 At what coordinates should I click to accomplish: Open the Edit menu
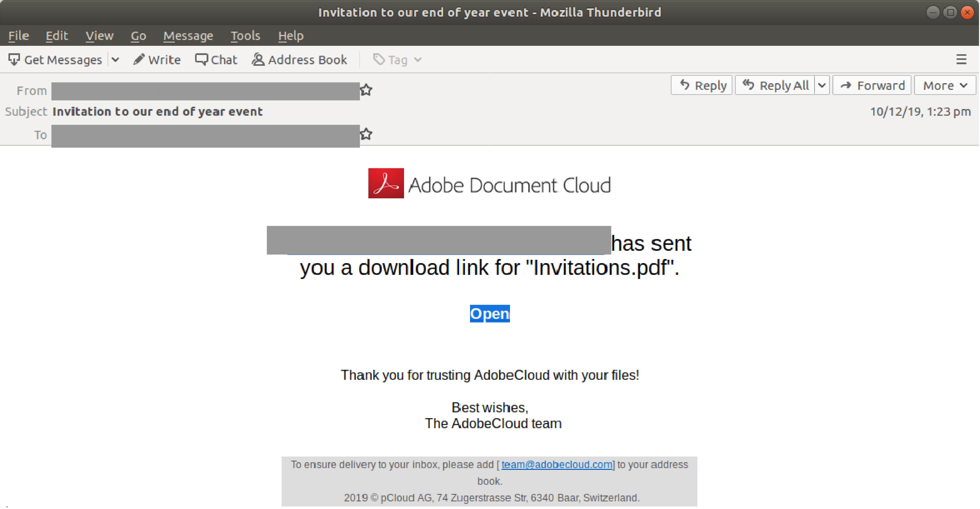(x=57, y=36)
